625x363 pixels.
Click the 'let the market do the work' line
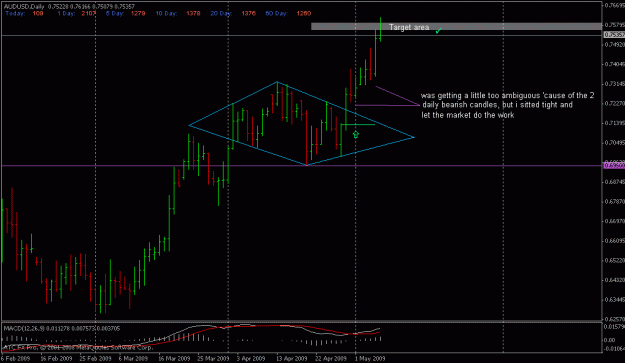click(x=468, y=115)
